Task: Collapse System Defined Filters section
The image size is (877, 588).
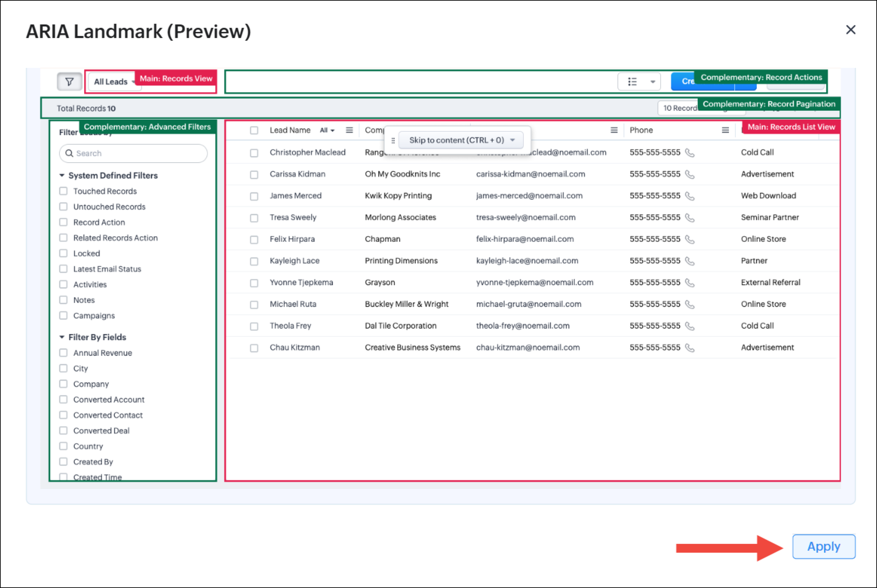Action: [x=62, y=176]
